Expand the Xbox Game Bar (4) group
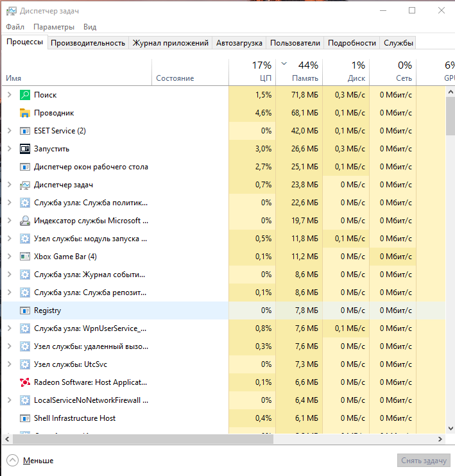 9,257
